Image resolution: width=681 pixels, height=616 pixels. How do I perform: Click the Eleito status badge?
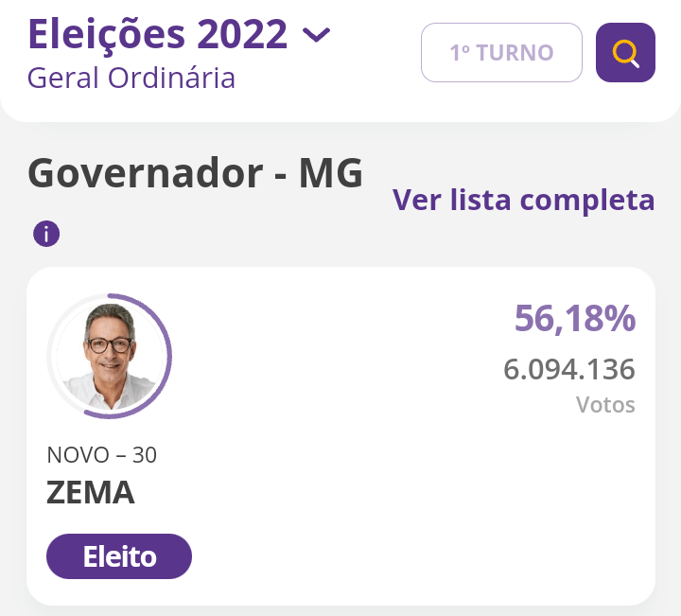pos(119,556)
